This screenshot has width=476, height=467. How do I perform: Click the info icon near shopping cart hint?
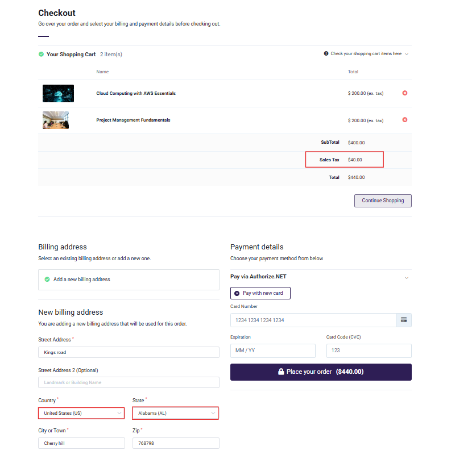click(326, 54)
